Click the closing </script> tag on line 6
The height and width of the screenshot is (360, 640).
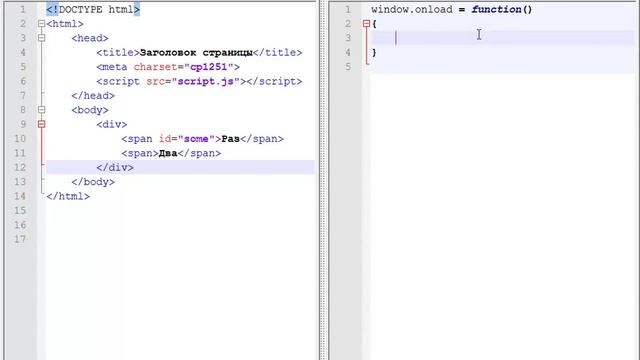click(274, 81)
